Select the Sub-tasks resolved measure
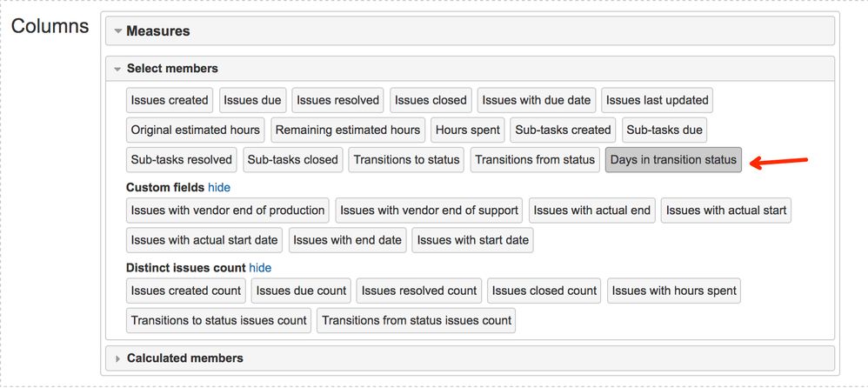Screen dimensions: 868x388 182,160
